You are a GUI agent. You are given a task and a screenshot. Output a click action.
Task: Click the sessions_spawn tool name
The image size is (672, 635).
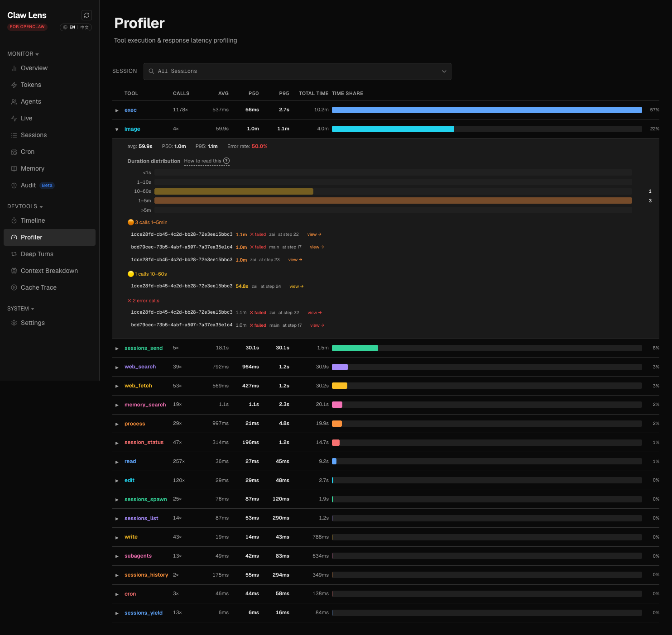[x=146, y=499]
